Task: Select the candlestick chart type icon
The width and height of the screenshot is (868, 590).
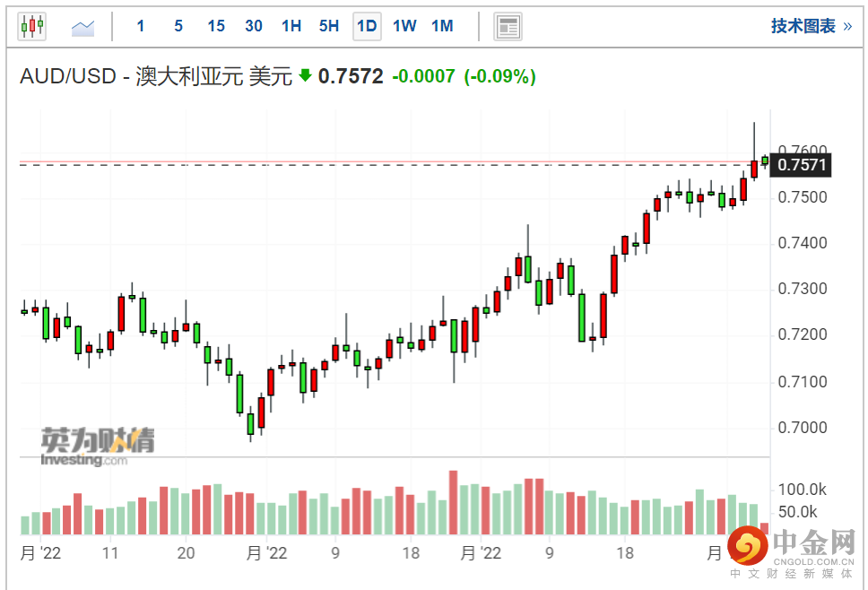Action: 31,26
